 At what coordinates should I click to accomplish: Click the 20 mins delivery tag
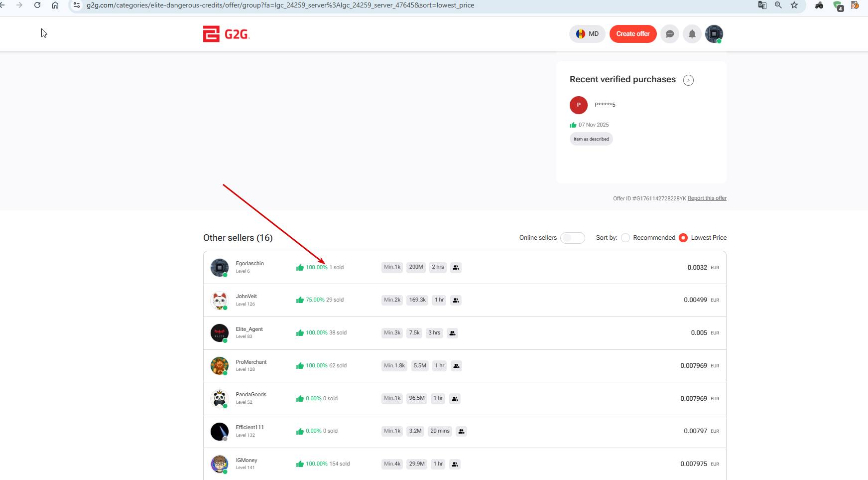440,431
